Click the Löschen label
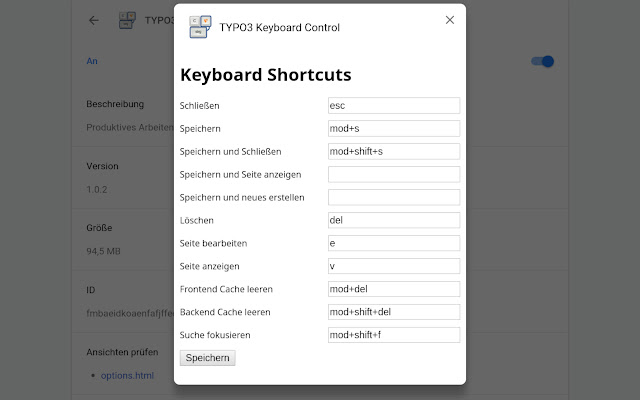The width and height of the screenshot is (640, 400). (197, 220)
